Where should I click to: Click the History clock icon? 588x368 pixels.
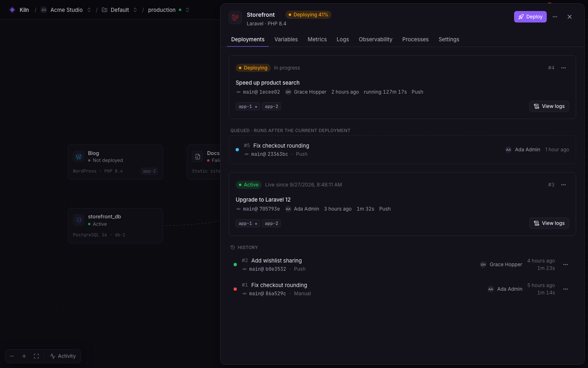point(233,247)
